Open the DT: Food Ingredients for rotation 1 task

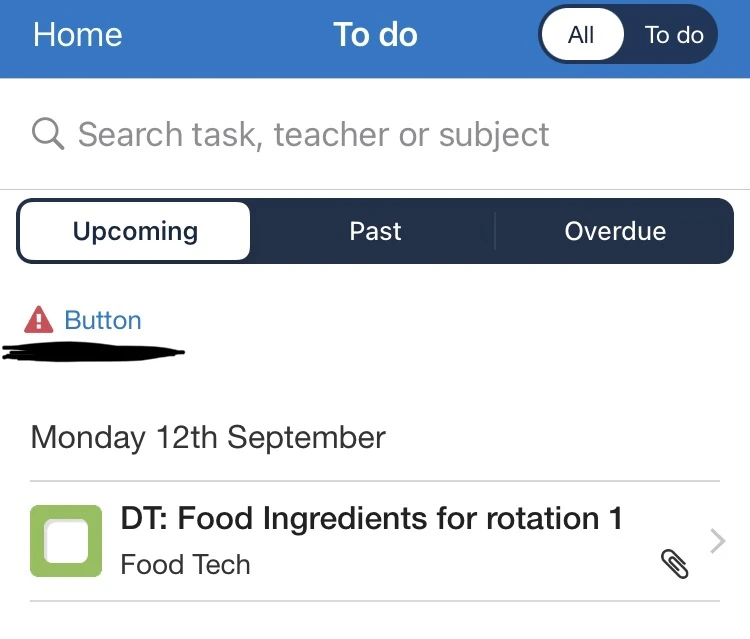[371, 519]
